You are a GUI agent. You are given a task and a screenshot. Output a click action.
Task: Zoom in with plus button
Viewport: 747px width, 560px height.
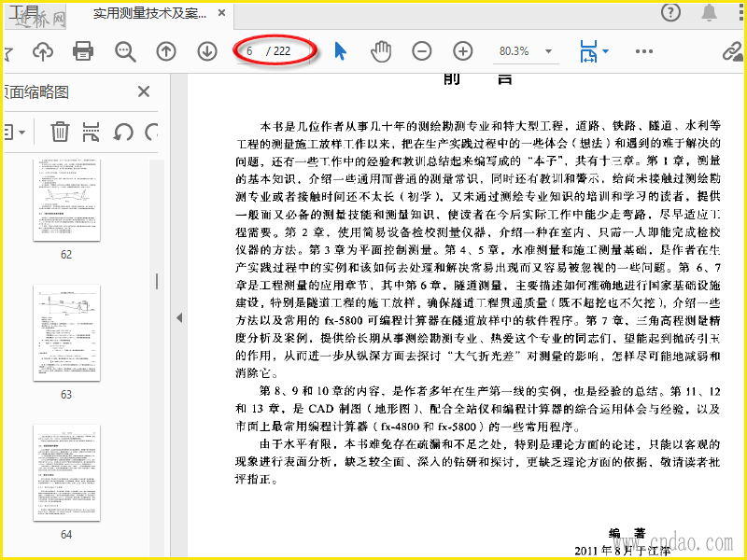coord(462,51)
